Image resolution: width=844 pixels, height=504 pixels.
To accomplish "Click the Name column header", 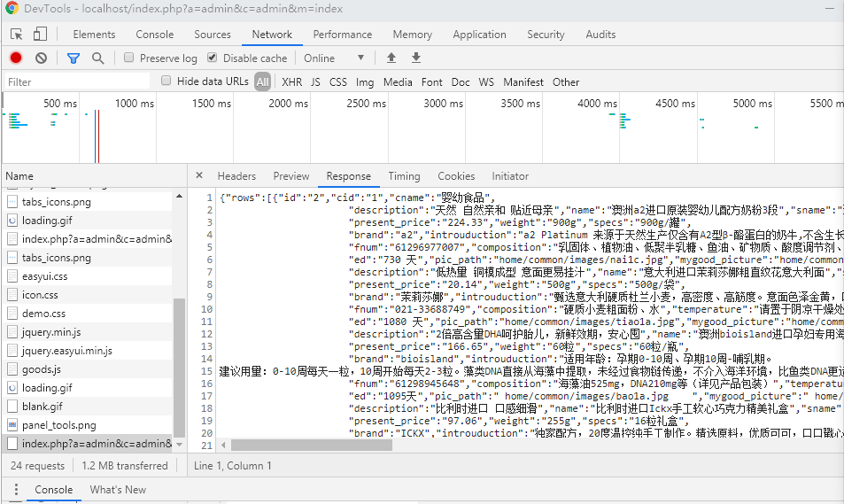I will click(x=94, y=176).
